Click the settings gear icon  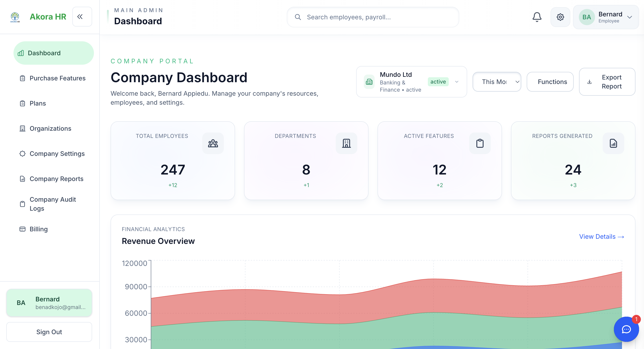tap(560, 17)
